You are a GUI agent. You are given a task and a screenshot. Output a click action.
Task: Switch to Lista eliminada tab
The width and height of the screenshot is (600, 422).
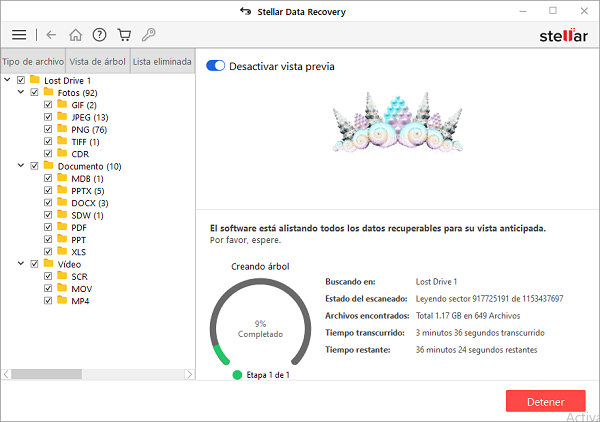pyautogui.click(x=162, y=61)
